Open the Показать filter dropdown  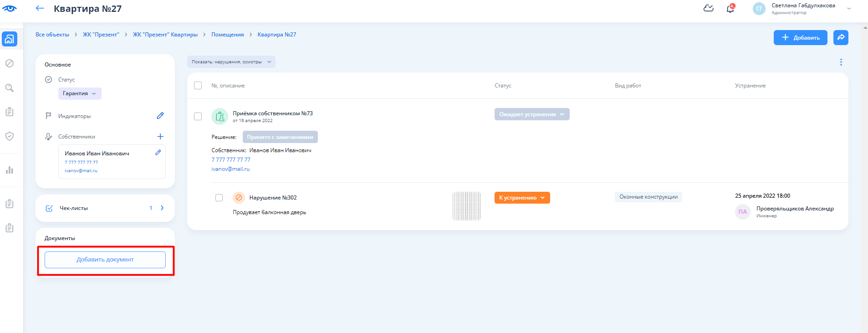231,62
